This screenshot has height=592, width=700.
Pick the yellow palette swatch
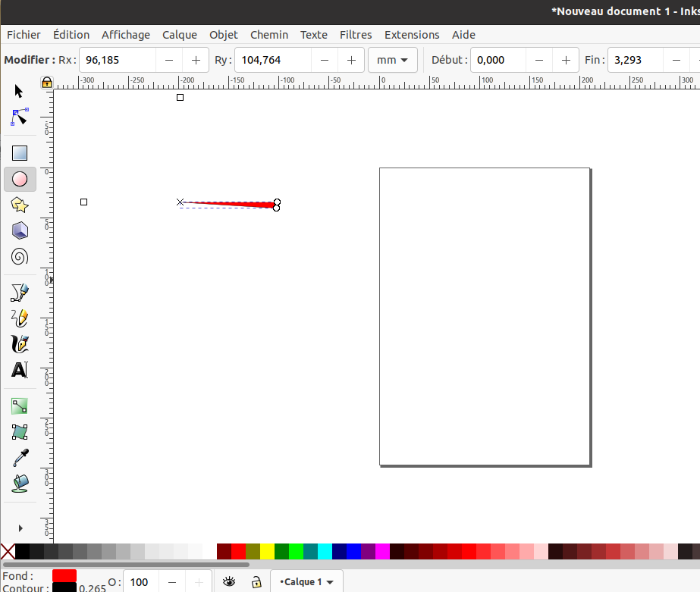click(267, 551)
